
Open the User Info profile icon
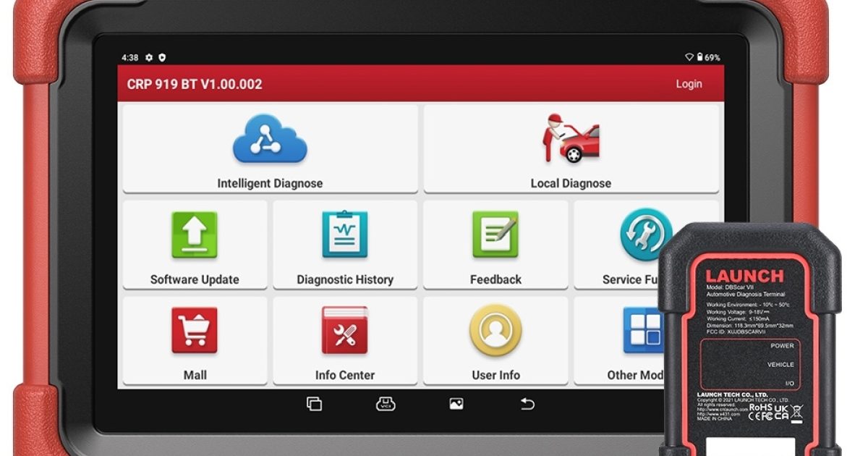coord(495,331)
